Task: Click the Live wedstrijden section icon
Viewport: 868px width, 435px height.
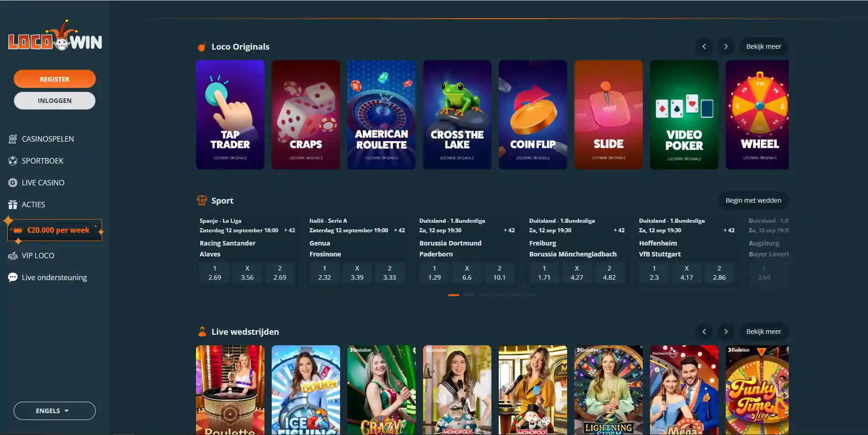Action: (201, 332)
